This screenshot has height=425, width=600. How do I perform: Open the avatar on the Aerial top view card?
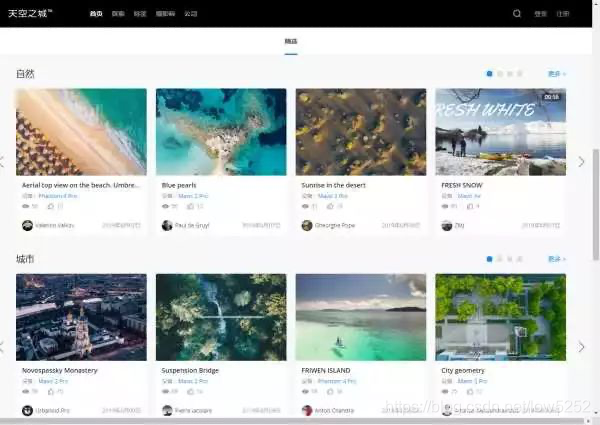click(x=27, y=225)
